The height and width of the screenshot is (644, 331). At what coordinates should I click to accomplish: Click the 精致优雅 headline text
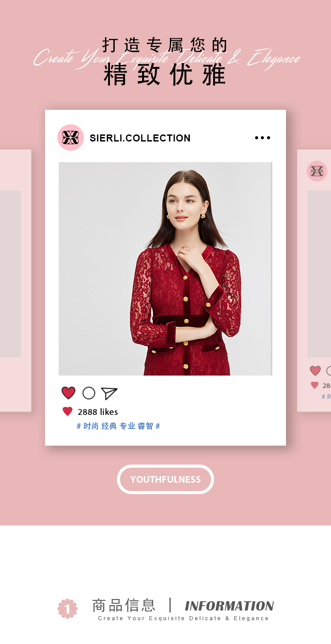click(165, 75)
